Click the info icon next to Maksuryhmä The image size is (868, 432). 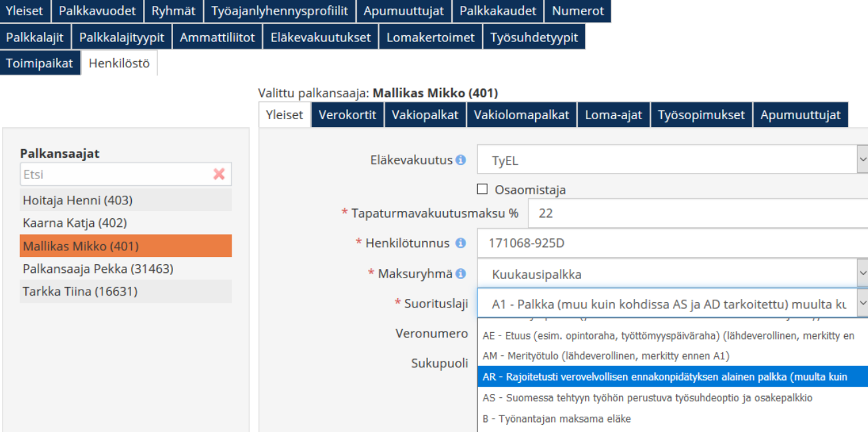461,274
